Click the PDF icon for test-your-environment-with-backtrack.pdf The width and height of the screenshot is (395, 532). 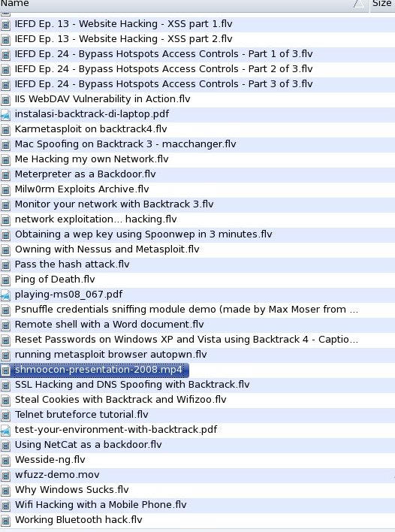tap(5, 431)
